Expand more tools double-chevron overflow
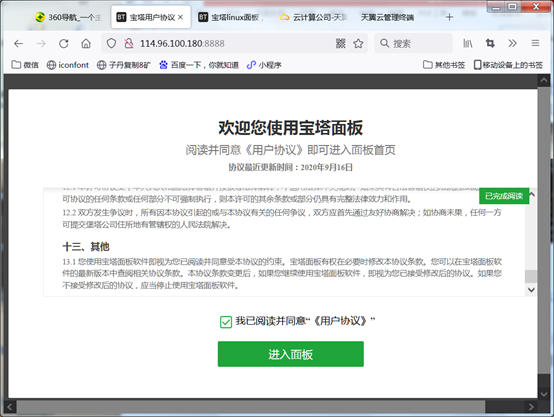554x417 pixels. pos(512,43)
